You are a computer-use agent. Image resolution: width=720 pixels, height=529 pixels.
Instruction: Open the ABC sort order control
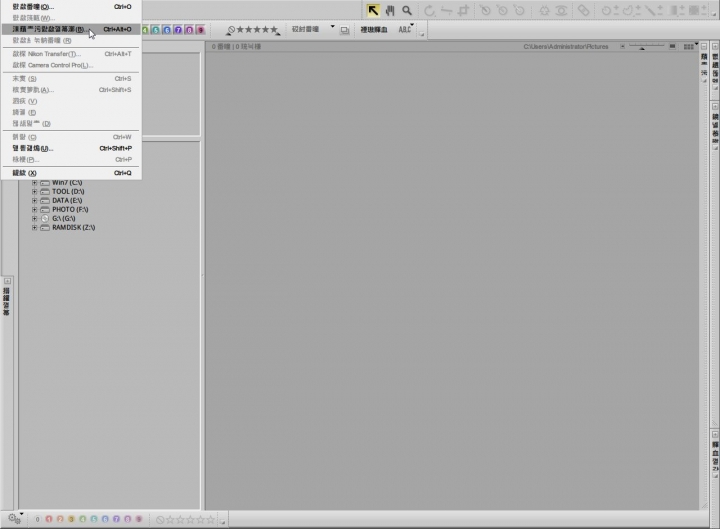pyautogui.click(x=406, y=29)
